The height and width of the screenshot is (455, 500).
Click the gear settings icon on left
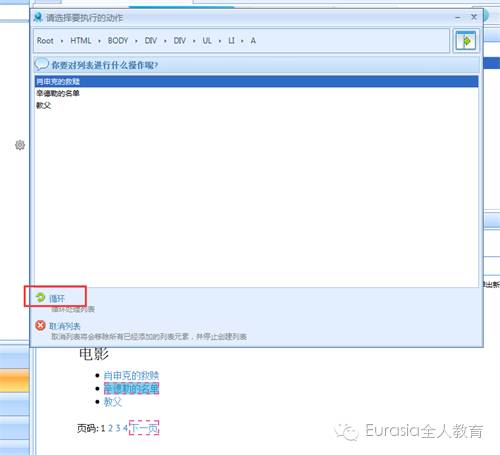20,145
